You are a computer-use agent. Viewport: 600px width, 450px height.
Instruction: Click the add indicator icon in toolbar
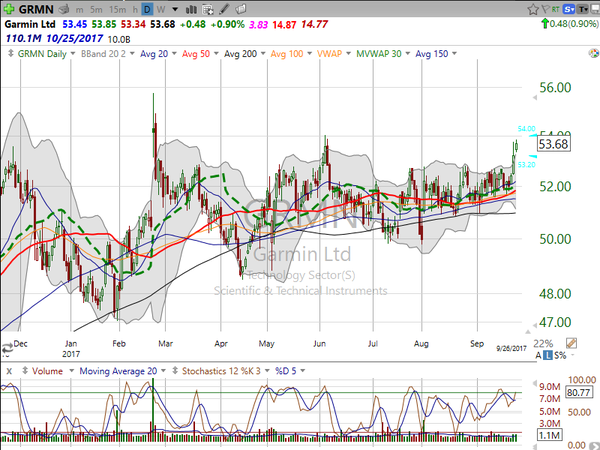(208, 9)
